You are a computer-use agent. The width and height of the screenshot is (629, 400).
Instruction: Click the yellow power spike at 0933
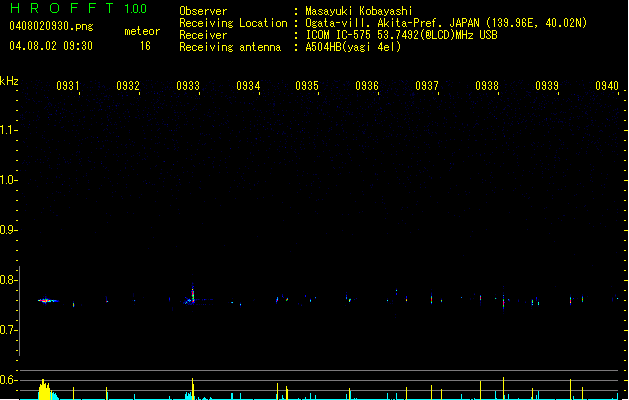[193, 389]
